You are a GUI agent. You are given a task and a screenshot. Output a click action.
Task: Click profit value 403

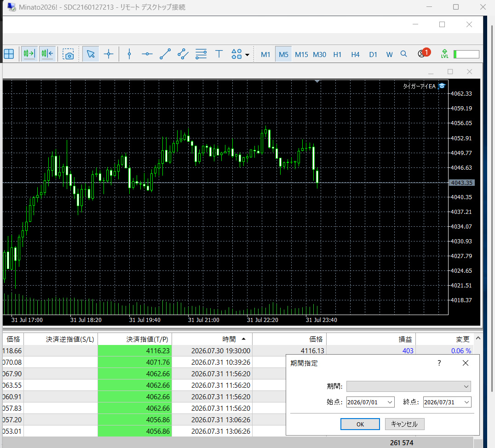[x=408, y=351]
